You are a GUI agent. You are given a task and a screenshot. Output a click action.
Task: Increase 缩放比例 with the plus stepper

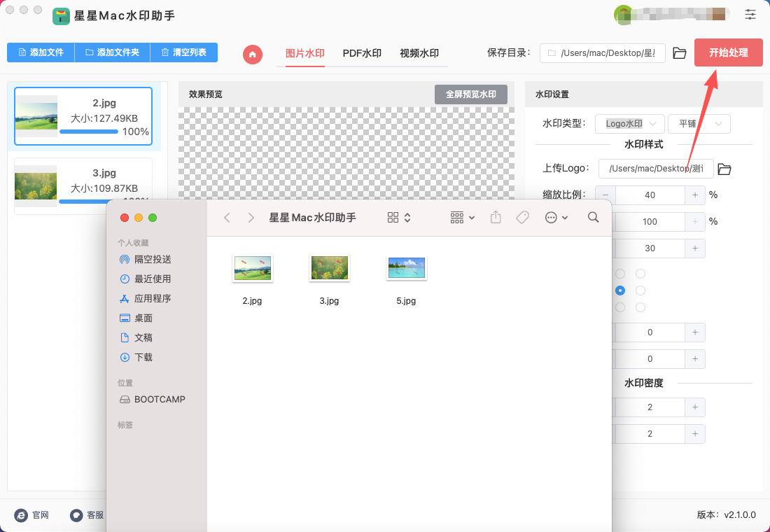tap(695, 195)
